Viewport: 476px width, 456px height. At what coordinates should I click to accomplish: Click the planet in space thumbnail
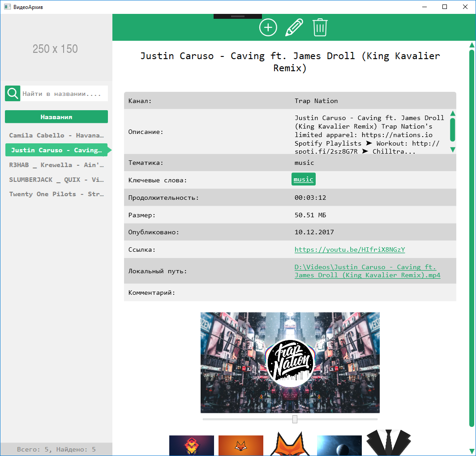tap(339, 445)
